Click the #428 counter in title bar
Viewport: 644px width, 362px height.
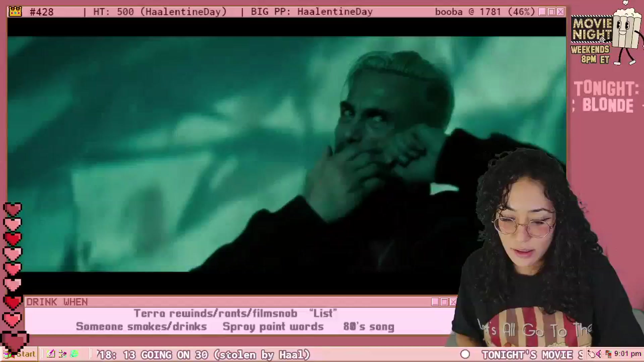coord(42,12)
